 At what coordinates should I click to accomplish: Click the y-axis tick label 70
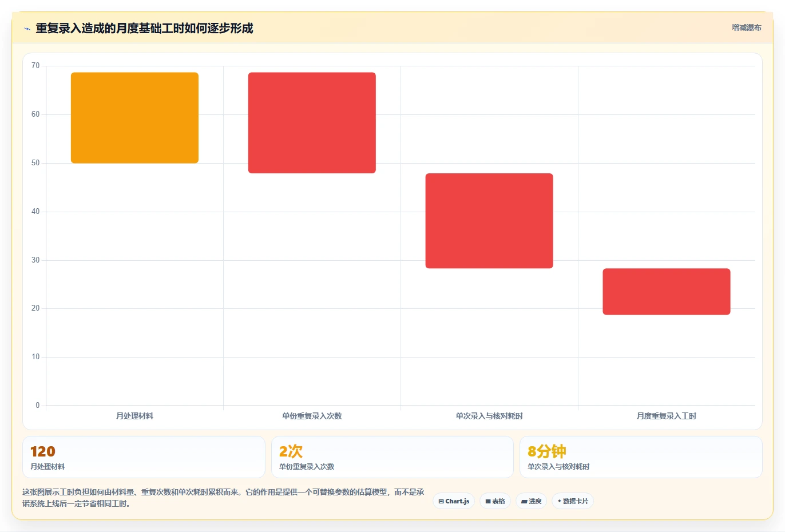pyautogui.click(x=35, y=66)
